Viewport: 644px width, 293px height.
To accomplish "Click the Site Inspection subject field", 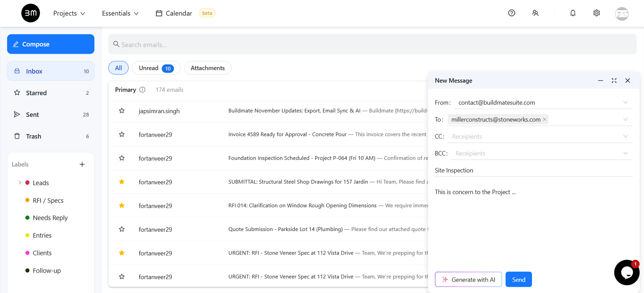I will point(534,170).
